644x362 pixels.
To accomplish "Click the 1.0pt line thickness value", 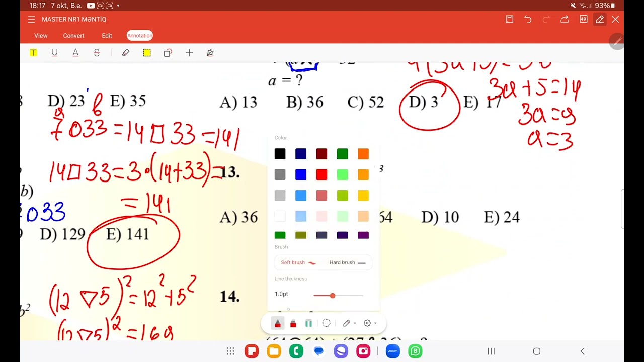I will pyautogui.click(x=281, y=294).
